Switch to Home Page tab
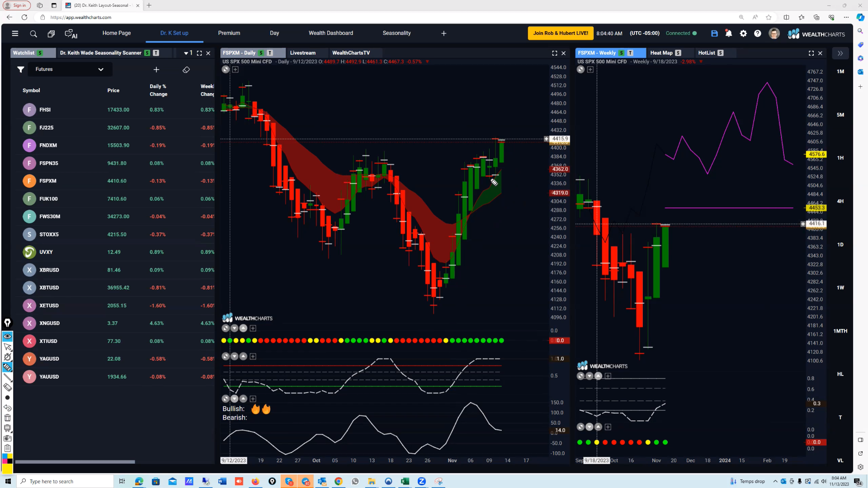Screen dimensions: 868x488 (x=117, y=33)
